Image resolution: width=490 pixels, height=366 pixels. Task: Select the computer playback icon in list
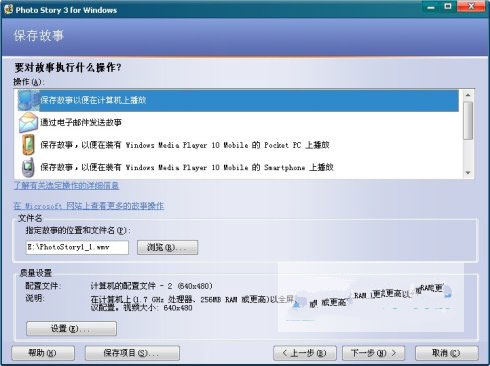[x=28, y=100]
